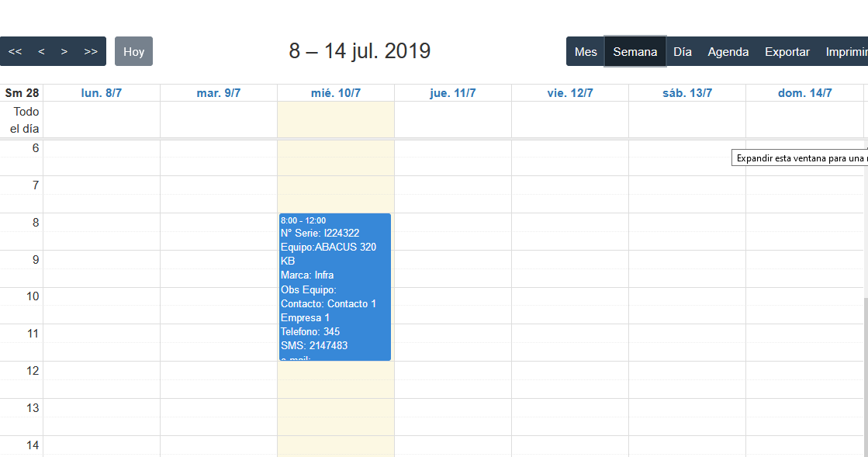
Task: Open the jue. 11/7 day header
Action: pos(453,93)
